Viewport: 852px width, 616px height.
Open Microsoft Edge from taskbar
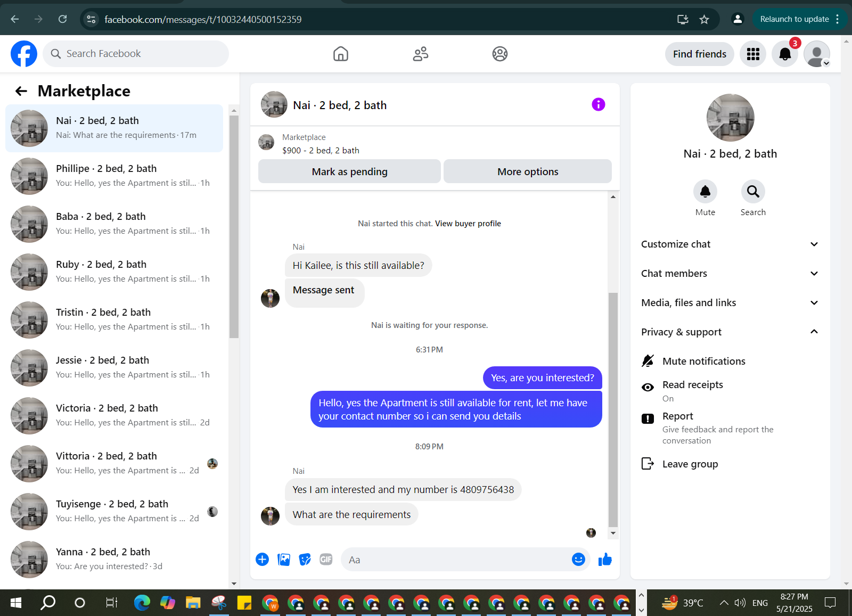coord(142,603)
